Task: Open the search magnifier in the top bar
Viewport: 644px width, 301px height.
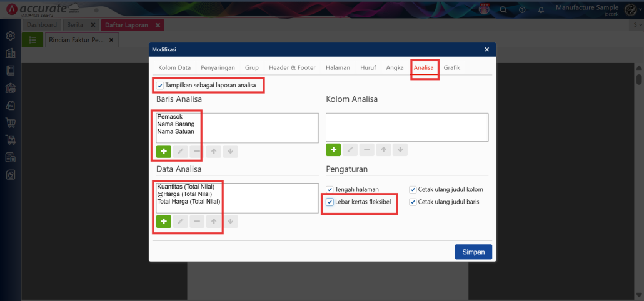Action: tap(503, 10)
